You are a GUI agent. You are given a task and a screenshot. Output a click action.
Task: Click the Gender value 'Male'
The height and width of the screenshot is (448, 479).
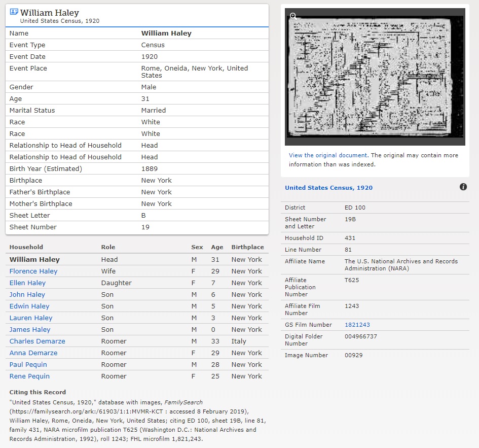[x=149, y=87]
